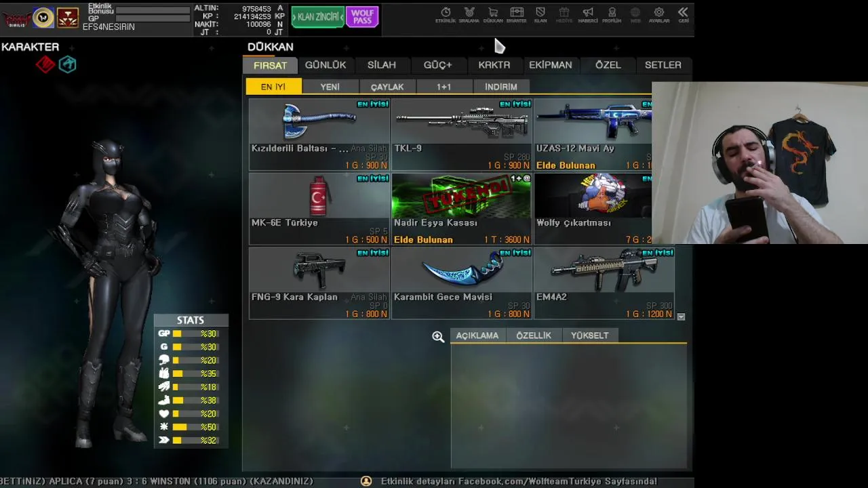Click the 'Elde Bulunan' label under UZAS-12
This screenshot has width=868, height=488.
(566, 165)
